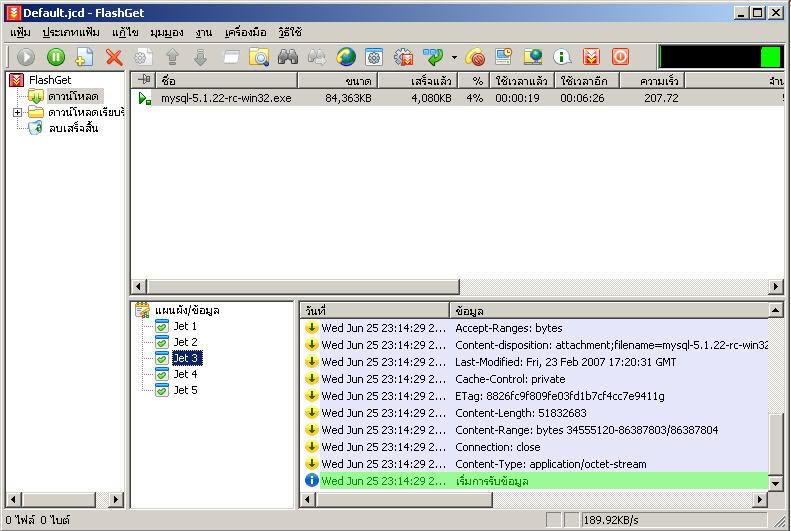
Task: Open the วิธีใช้ menu
Action: pyautogui.click(x=290, y=33)
